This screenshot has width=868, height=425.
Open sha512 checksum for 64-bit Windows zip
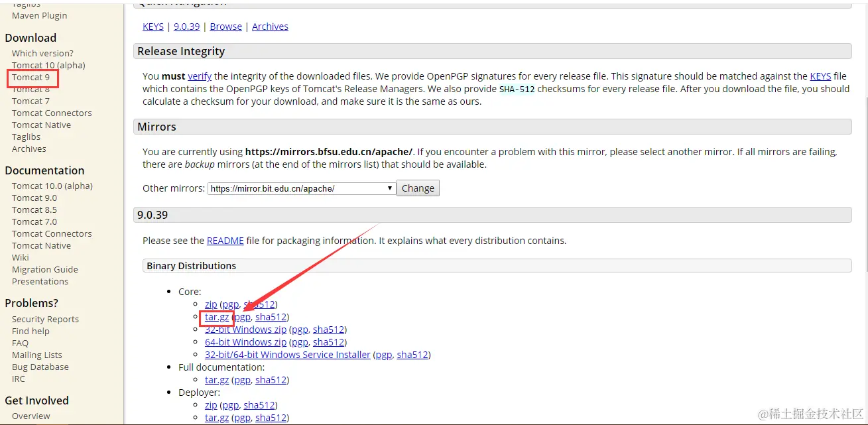[x=328, y=342]
